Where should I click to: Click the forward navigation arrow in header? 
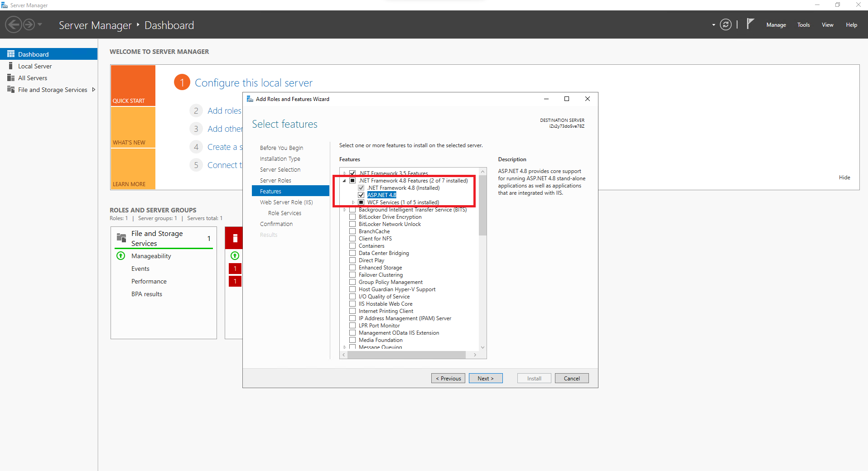pyautogui.click(x=29, y=24)
